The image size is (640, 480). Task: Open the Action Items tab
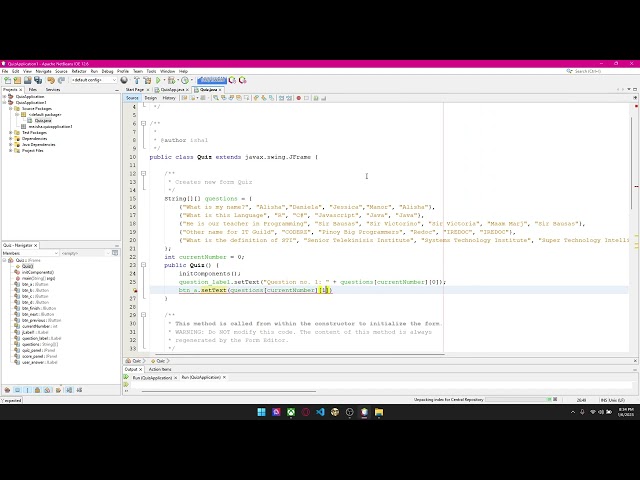160,369
